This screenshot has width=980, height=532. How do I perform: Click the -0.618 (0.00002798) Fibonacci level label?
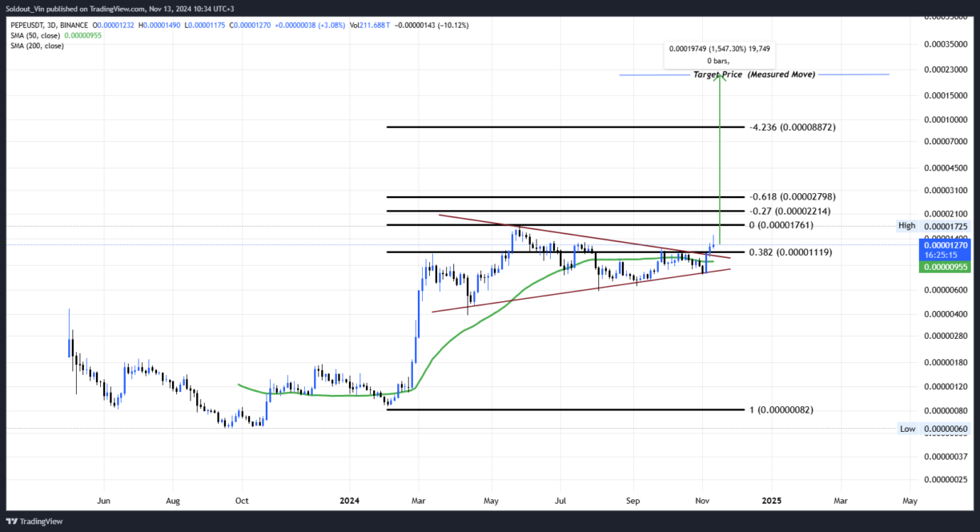pyautogui.click(x=791, y=196)
